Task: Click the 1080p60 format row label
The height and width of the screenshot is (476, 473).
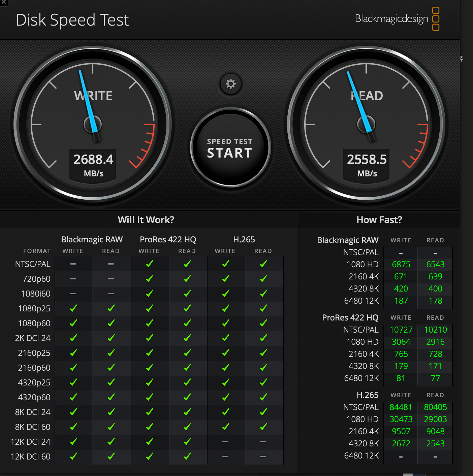Action: click(x=34, y=324)
